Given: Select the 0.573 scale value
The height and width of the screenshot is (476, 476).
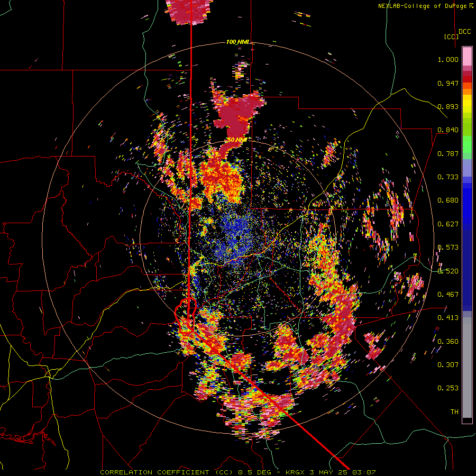Looking at the screenshot, I should pyautogui.click(x=448, y=248).
